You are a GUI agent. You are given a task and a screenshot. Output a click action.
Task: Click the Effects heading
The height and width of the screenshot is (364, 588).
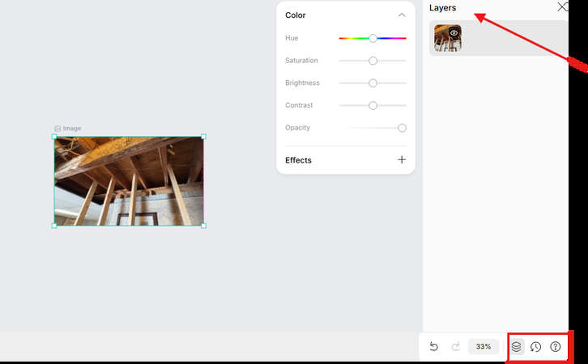[x=298, y=160]
